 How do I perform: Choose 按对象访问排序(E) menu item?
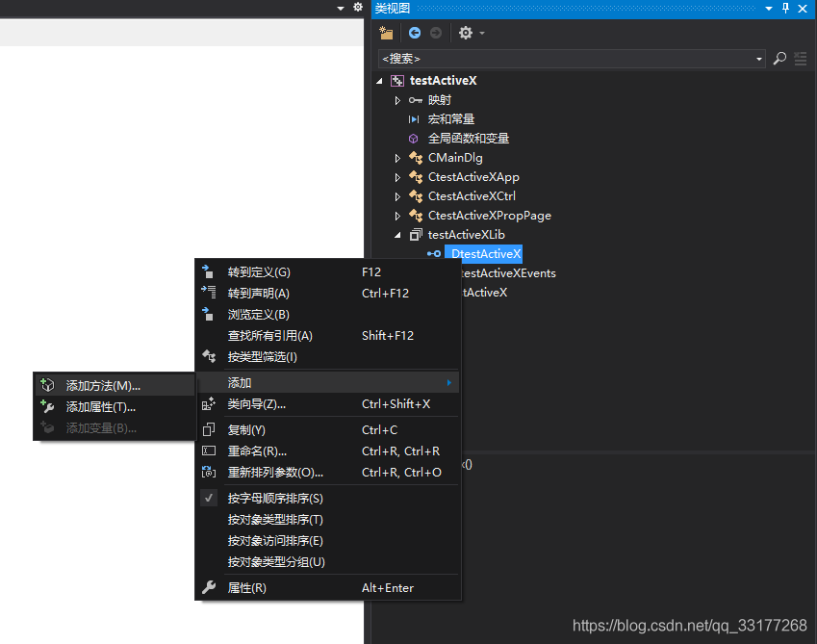(328, 541)
